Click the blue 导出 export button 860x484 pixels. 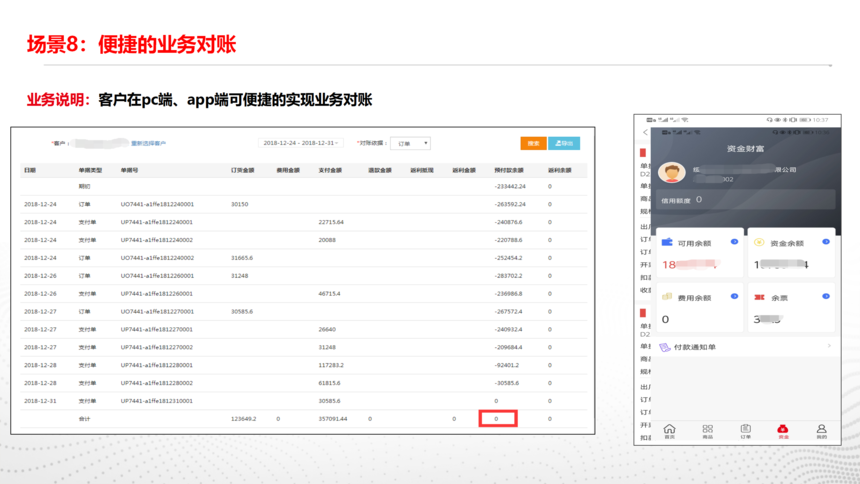tap(564, 143)
